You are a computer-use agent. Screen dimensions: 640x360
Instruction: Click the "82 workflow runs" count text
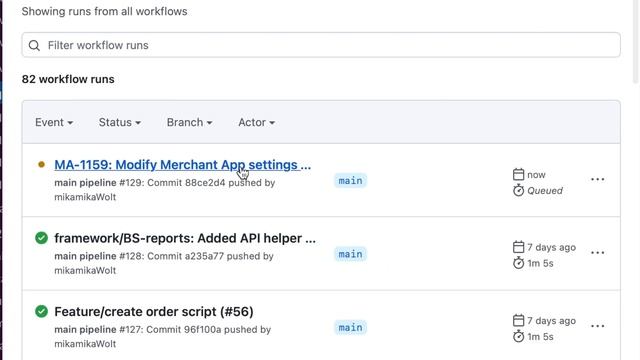[68, 79]
